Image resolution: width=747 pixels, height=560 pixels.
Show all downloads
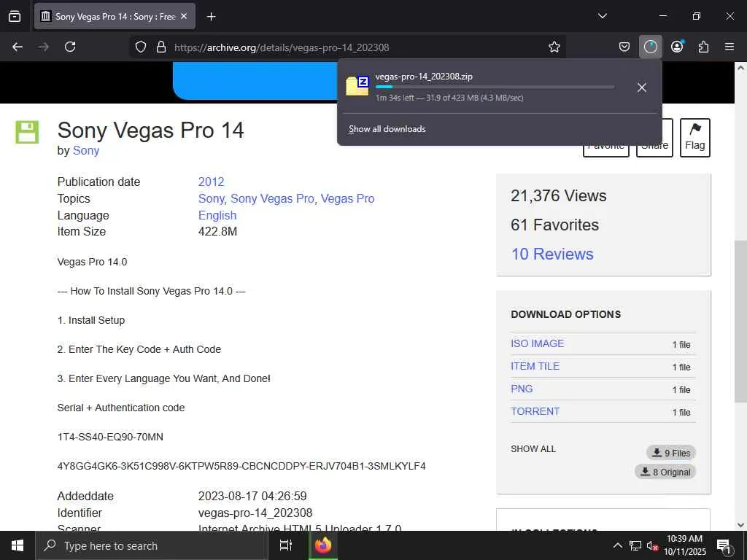pos(387,129)
